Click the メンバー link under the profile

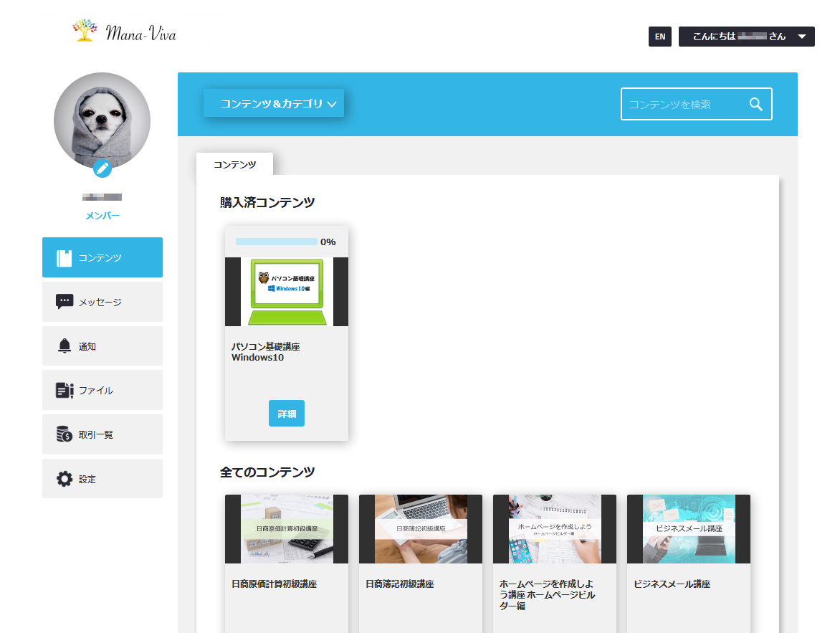(x=102, y=216)
